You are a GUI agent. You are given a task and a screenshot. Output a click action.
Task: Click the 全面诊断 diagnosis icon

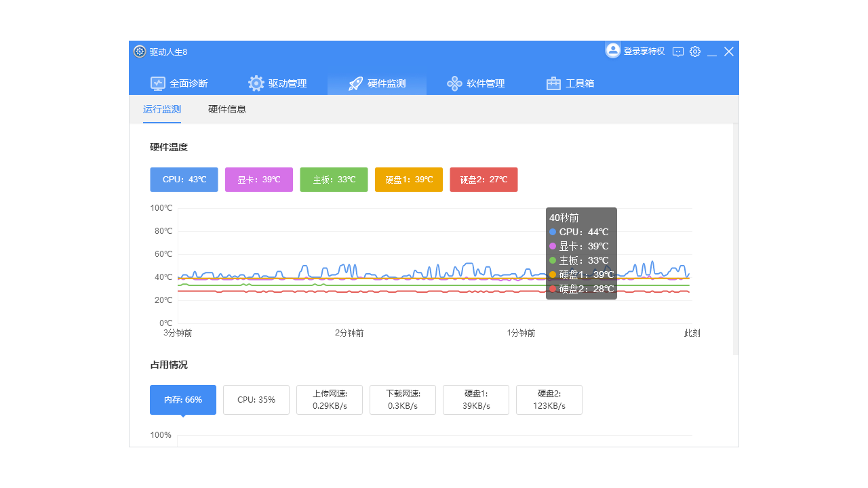pos(157,83)
